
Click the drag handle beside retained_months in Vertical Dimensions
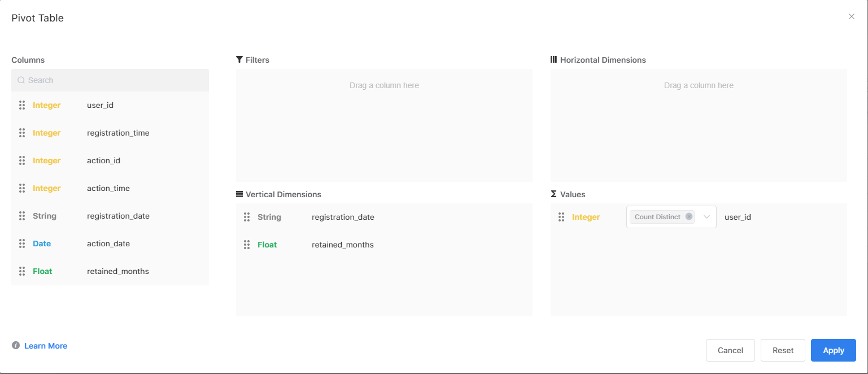247,244
